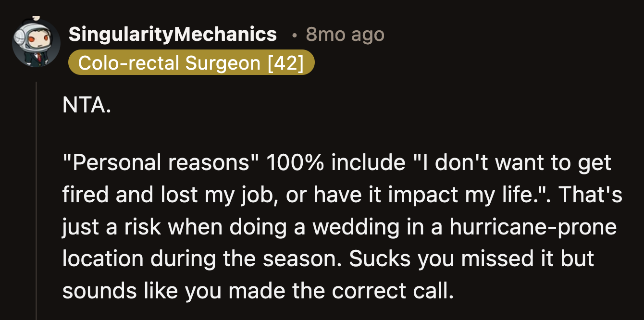Click the word "fired" in the comment

point(82,195)
